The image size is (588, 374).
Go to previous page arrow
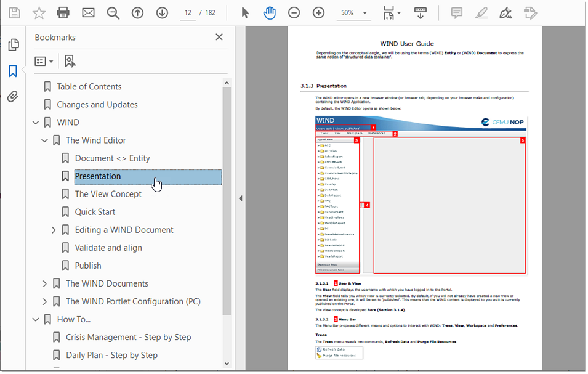[x=137, y=13]
